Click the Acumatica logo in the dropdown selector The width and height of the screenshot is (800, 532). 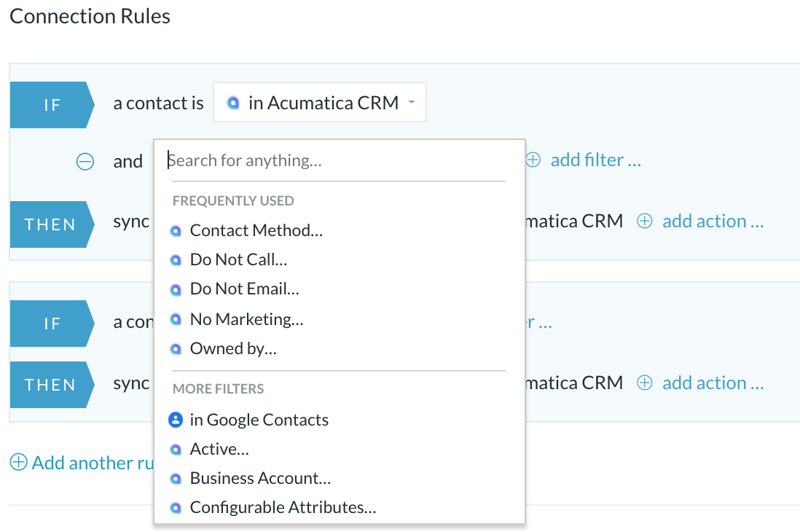(x=233, y=103)
